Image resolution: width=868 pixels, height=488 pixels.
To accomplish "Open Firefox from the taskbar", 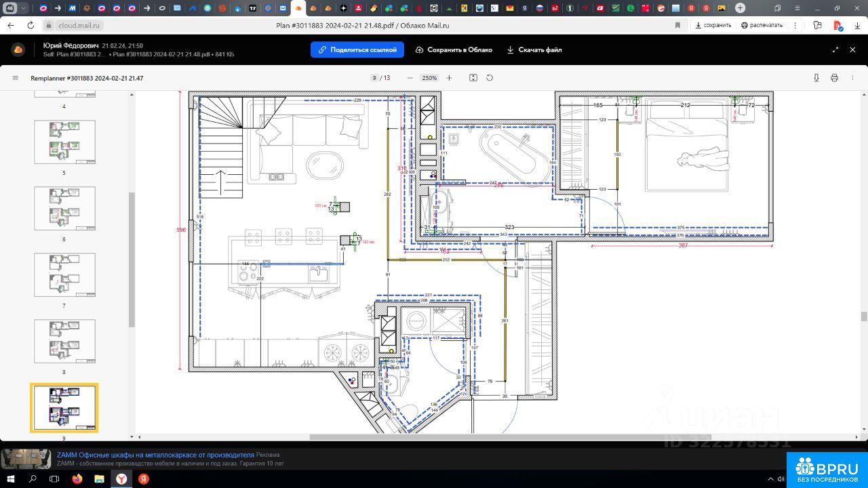I will click(x=77, y=479).
